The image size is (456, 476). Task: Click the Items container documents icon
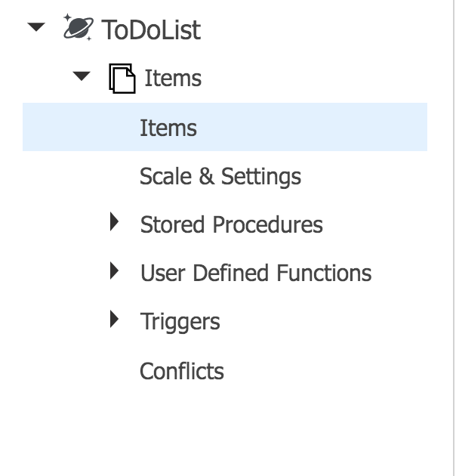(122, 78)
